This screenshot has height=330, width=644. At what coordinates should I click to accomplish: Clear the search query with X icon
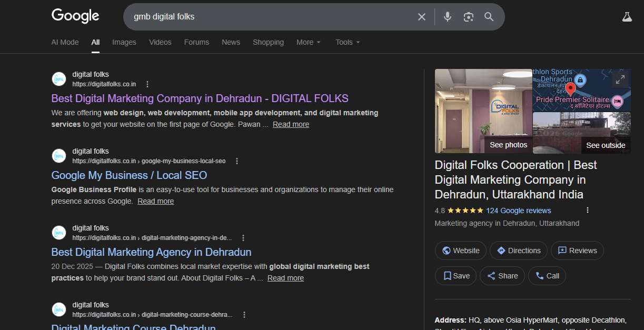click(421, 17)
